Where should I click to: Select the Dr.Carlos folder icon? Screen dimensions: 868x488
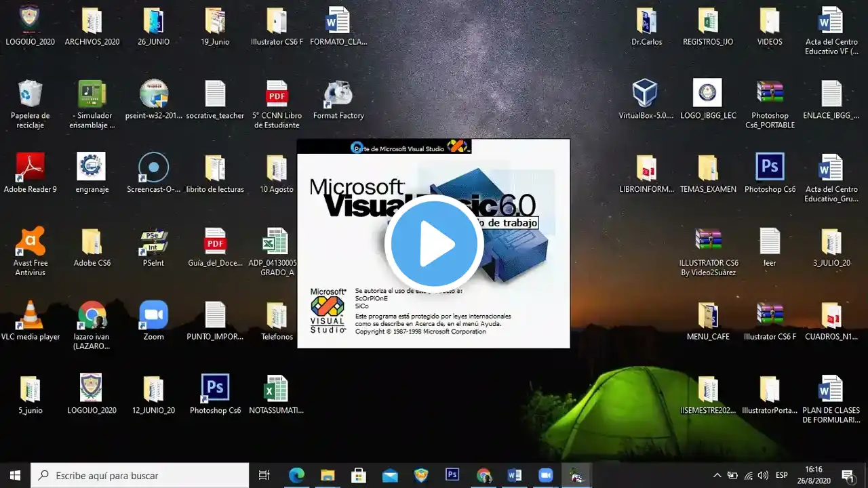(646, 21)
